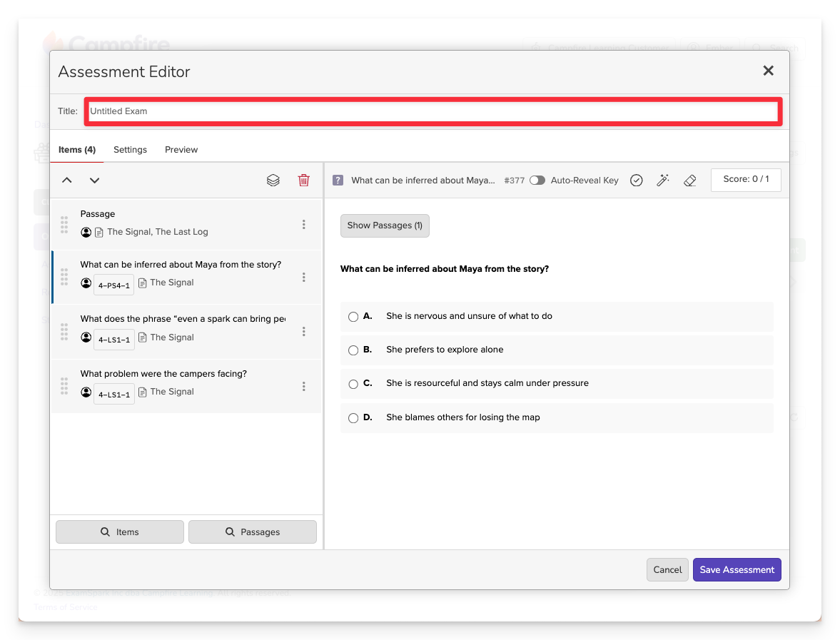Expand the Show Passages (1) section
Viewport: 840px width, 640px height.
click(x=385, y=225)
